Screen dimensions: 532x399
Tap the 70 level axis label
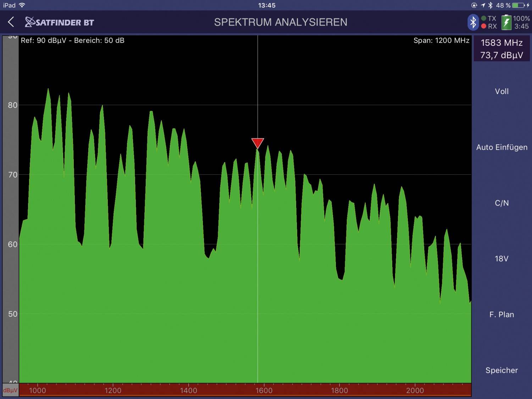pyautogui.click(x=12, y=174)
